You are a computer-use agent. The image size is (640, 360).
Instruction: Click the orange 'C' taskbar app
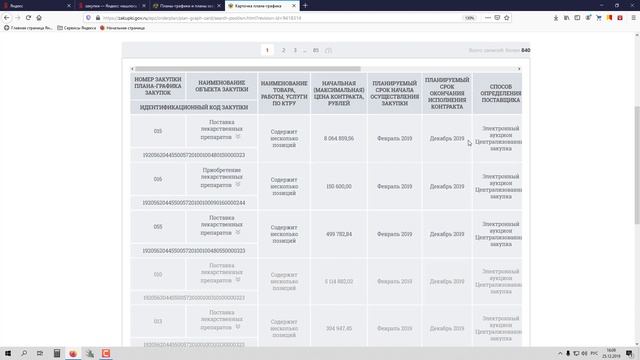106,353
